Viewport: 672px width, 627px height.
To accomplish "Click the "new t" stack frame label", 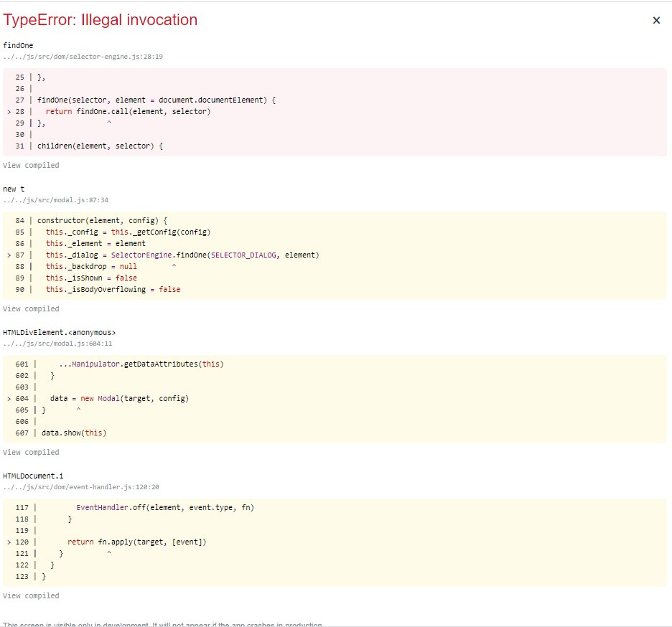I will pos(14,189).
